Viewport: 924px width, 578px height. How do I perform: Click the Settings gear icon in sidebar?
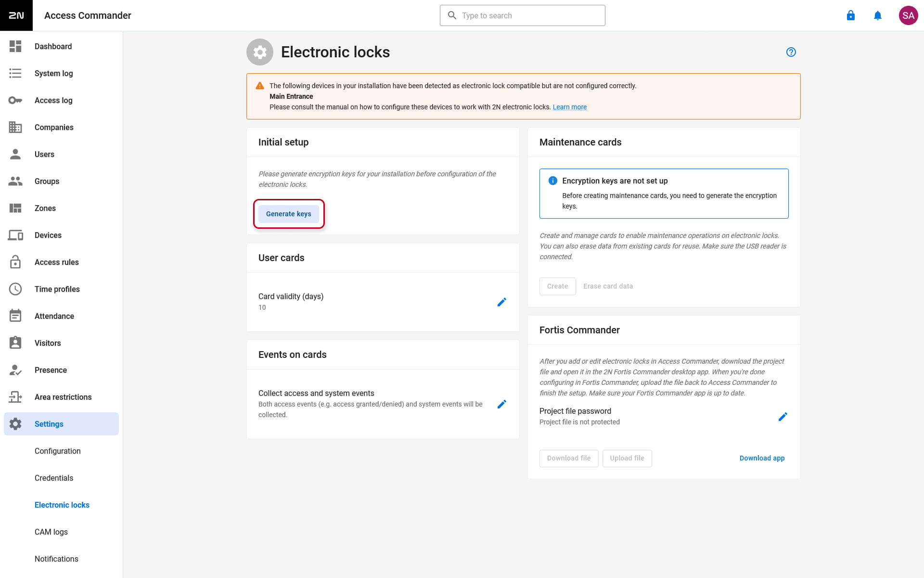pyautogui.click(x=15, y=424)
